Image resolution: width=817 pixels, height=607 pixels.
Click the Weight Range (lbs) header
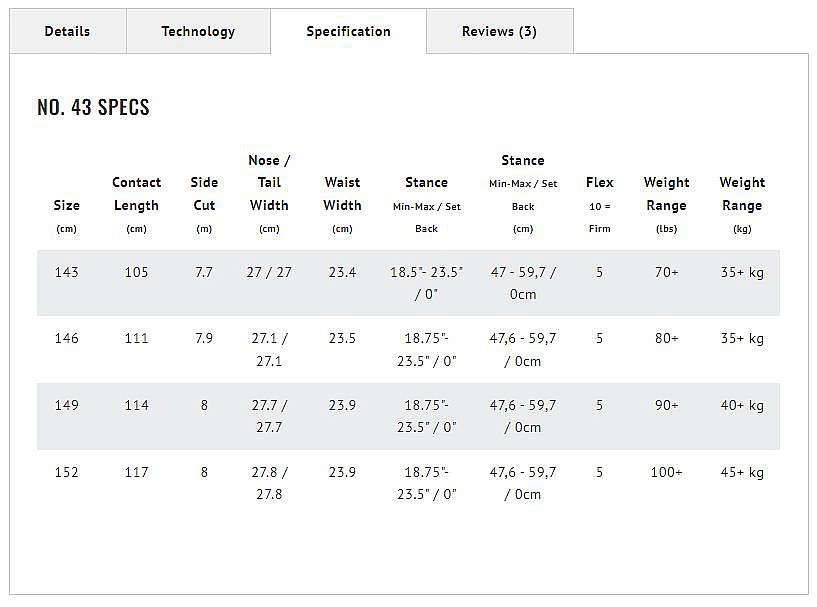point(666,205)
